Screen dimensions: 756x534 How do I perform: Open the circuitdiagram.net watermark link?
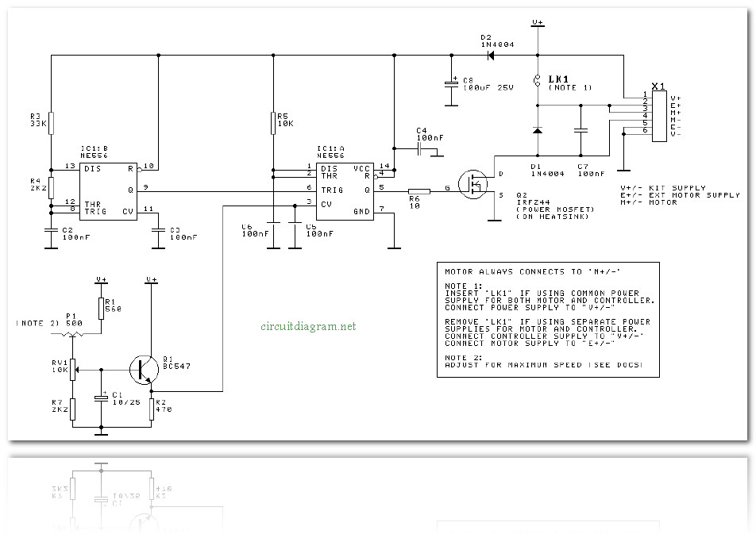coord(309,325)
